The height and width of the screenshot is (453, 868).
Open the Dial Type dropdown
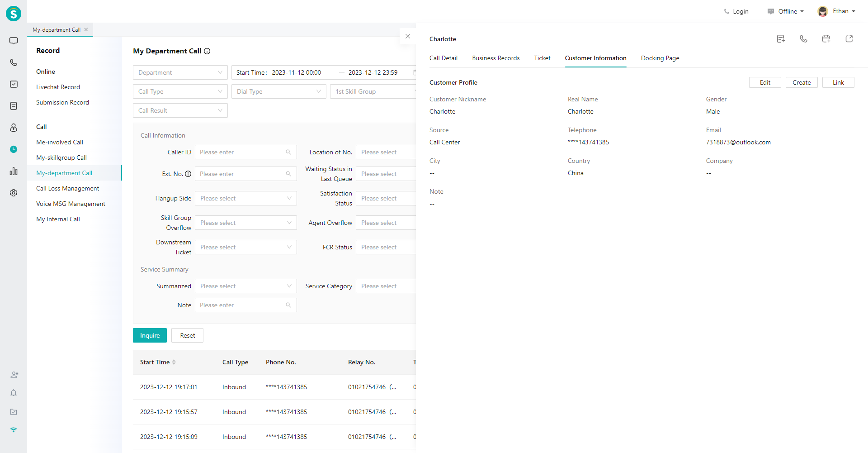(x=279, y=91)
